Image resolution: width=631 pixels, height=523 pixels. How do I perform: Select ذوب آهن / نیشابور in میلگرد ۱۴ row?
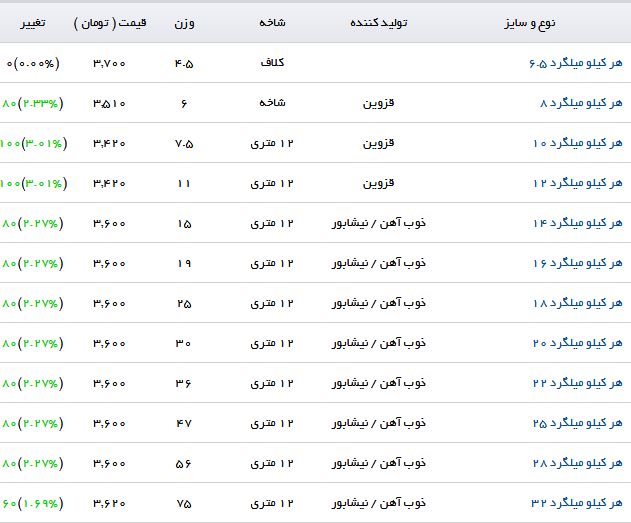click(379, 223)
